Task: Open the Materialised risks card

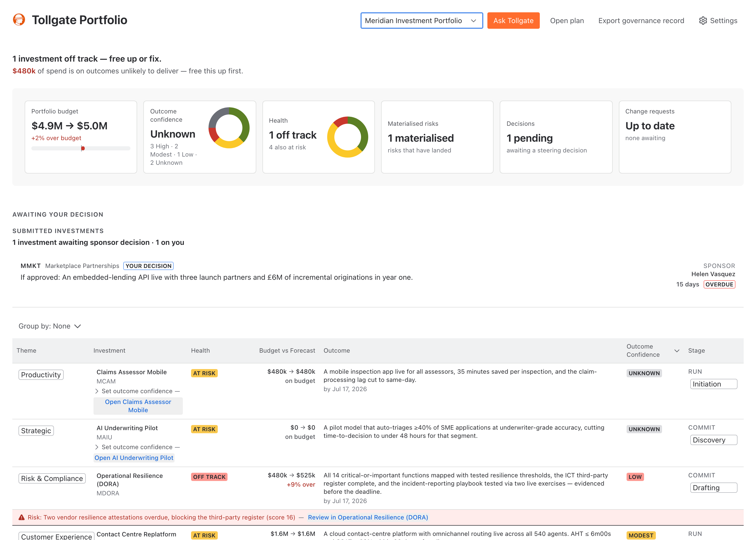Action: [x=437, y=137]
